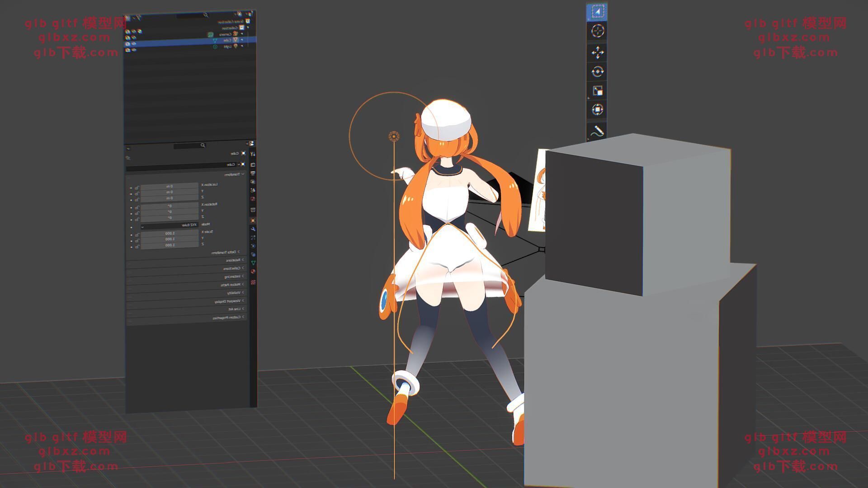Collapse the Transform panel

(x=235, y=174)
